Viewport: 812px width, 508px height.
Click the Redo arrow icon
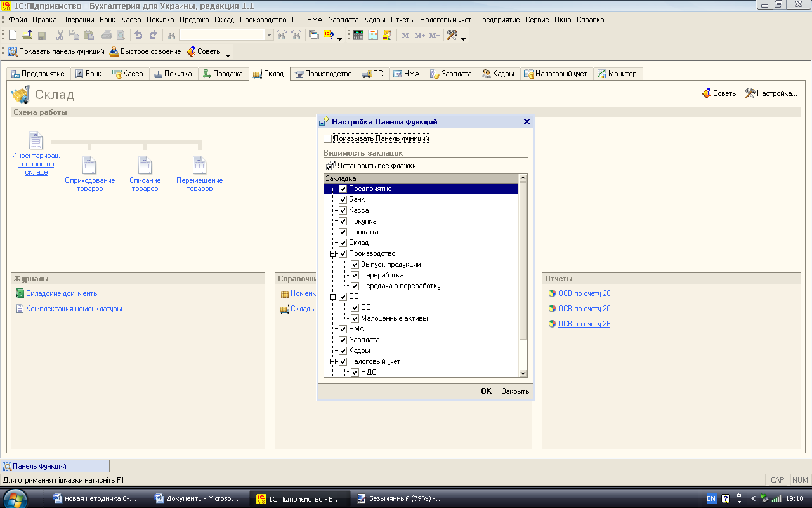pyautogui.click(x=153, y=36)
